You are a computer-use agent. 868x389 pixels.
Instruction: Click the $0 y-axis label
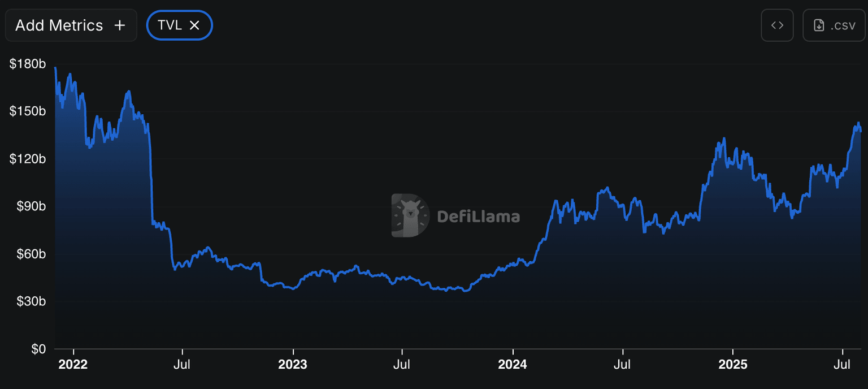tap(37, 349)
